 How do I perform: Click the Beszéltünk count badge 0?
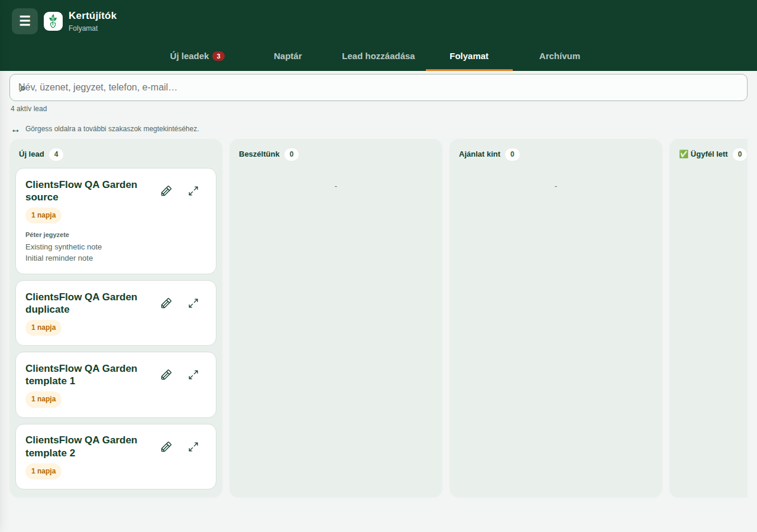[292, 154]
